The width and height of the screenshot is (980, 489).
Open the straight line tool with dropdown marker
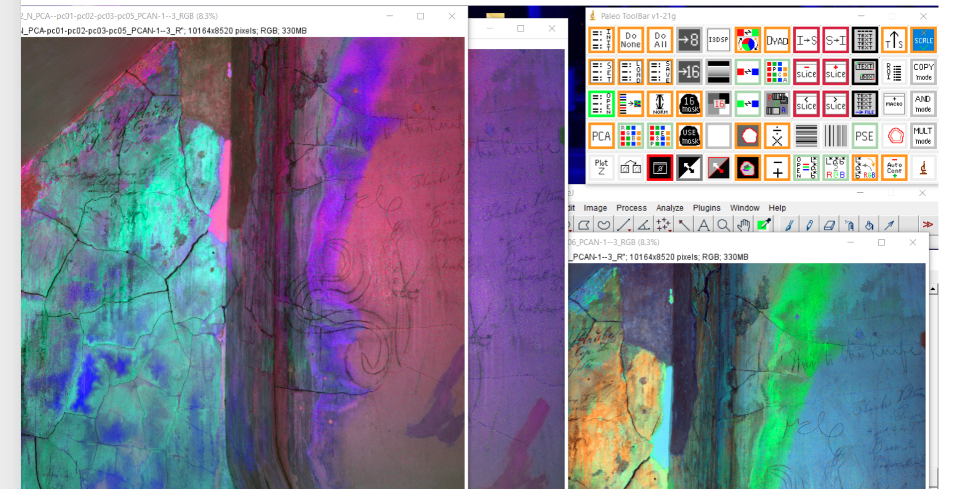(623, 225)
